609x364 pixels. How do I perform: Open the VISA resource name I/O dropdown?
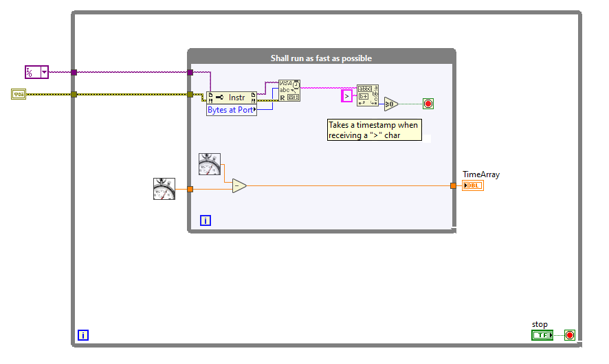click(x=44, y=72)
